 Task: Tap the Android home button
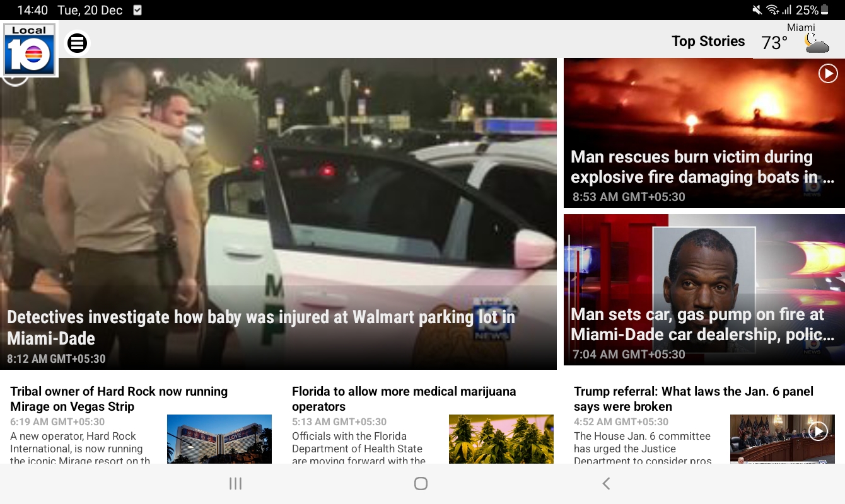pos(421,483)
